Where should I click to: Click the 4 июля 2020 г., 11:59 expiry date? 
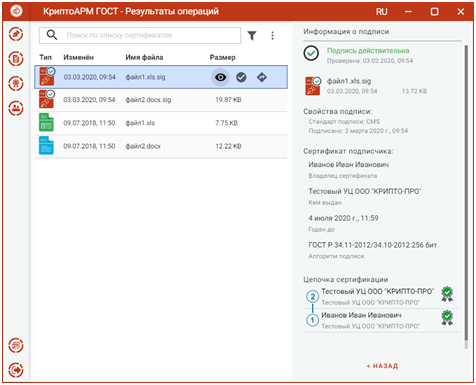343,218
